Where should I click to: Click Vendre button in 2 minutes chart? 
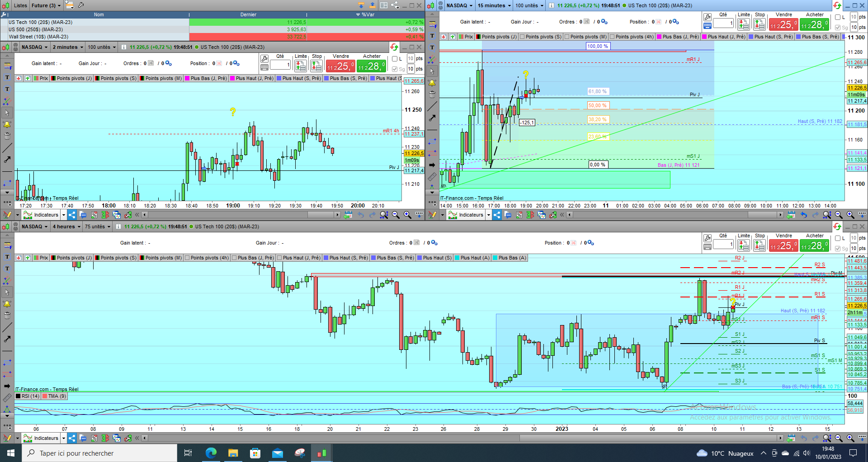coord(340,66)
